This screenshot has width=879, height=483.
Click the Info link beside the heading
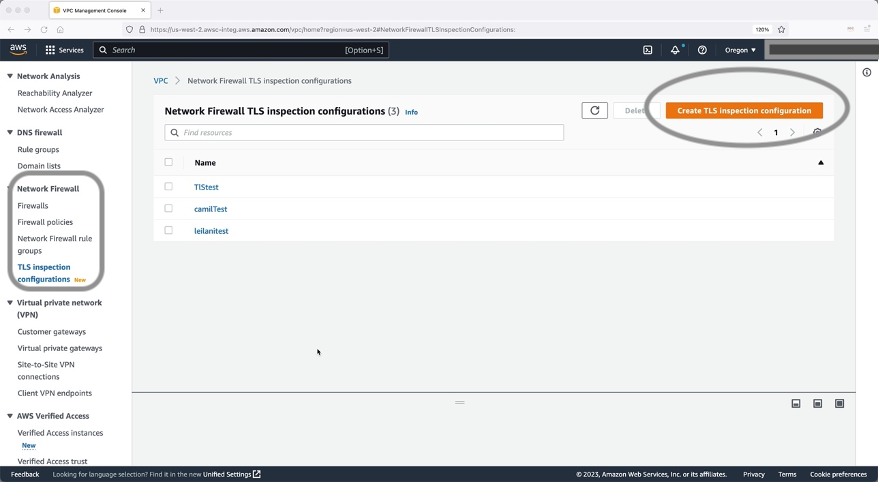pyautogui.click(x=411, y=112)
